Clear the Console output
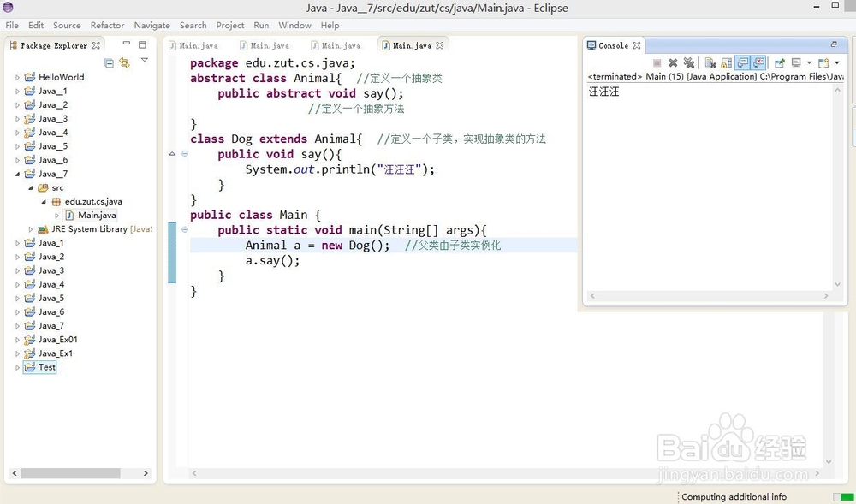Screen dimensions: 856x504 point(710,62)
